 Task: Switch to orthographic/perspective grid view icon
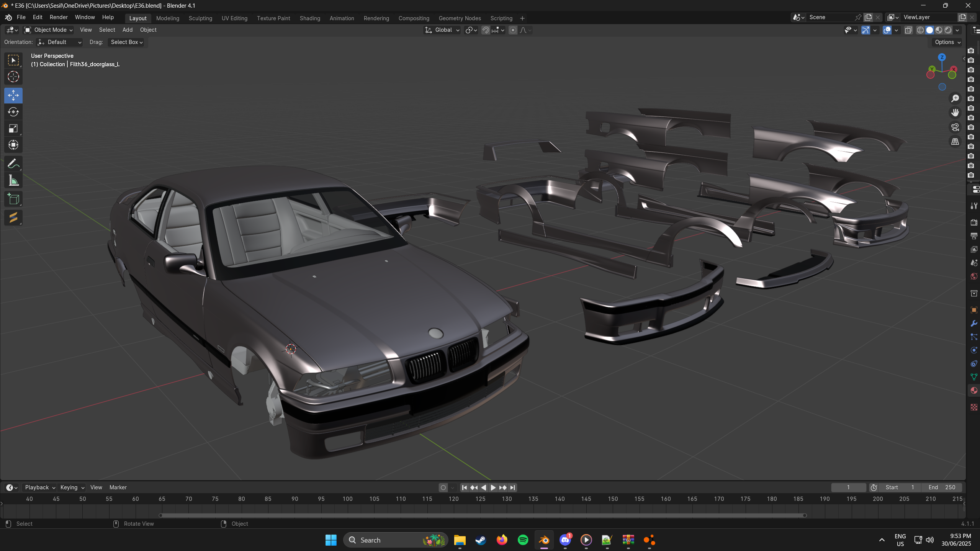coord(955,142)
